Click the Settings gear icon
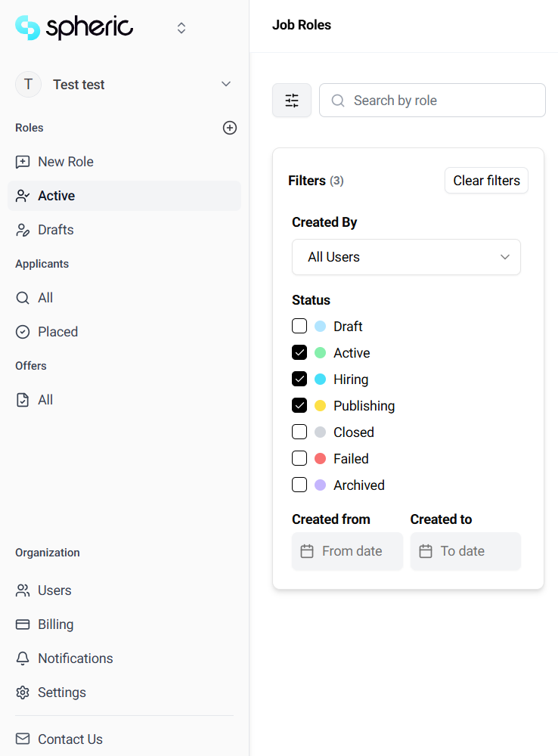Screen dimensions: 558x756 click(23, 692)
